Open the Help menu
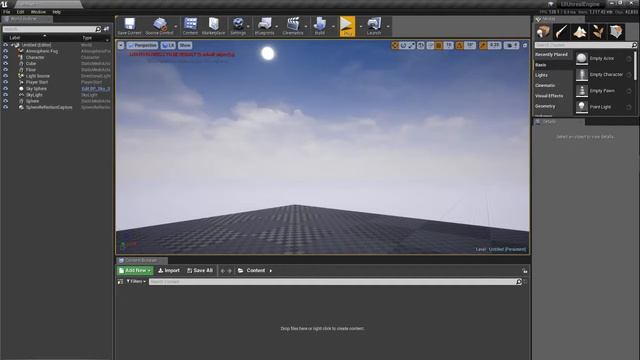The width and height of the screenshot is (640, 360). pos(56,12)
